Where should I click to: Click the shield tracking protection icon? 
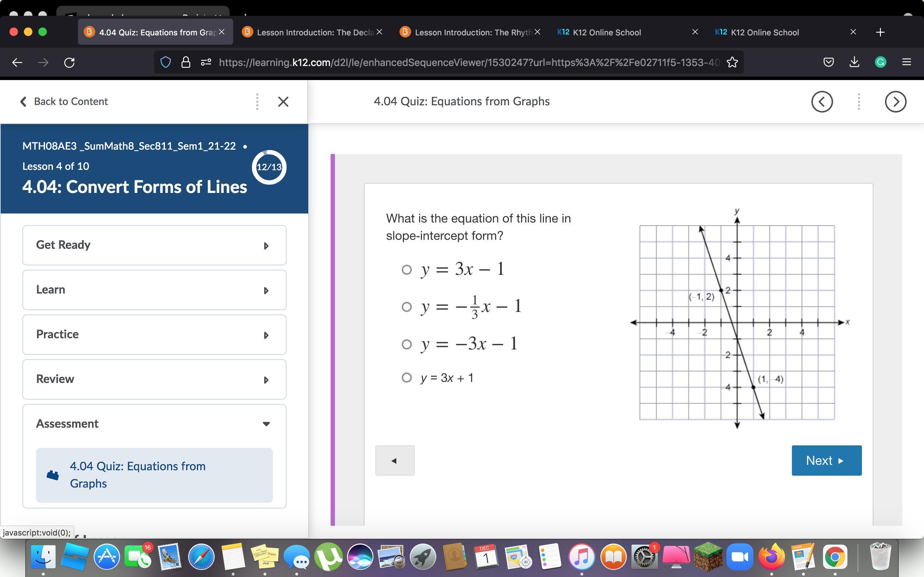[x=165, y=62]
